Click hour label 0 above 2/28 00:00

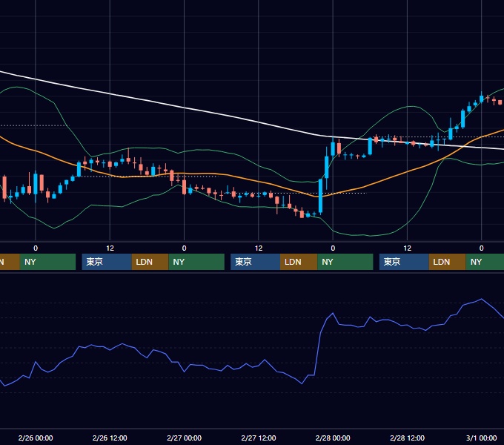tap(333, 248)
